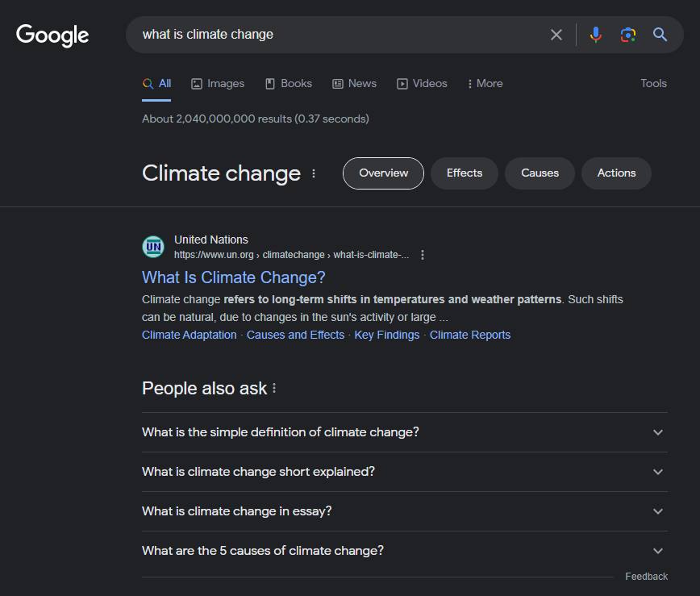Screen dimensions: 700x596
Task: Click the United Nations site favicon
Action: click(153, 247)
